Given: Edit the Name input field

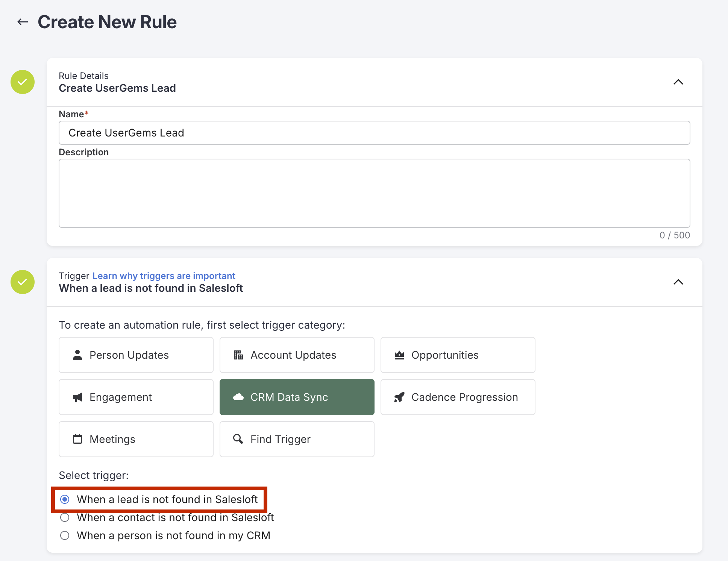Looking at the screenshot, I should click(375, 133).
